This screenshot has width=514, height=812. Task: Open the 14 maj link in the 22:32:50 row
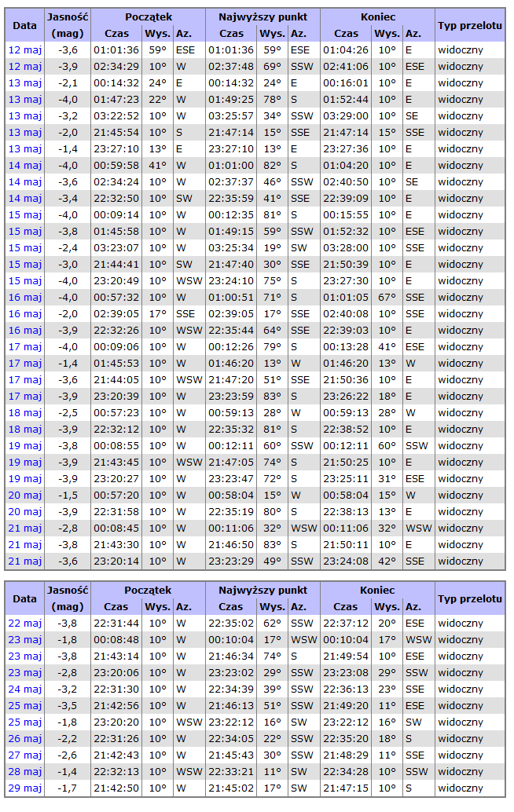tap(25, 199)
